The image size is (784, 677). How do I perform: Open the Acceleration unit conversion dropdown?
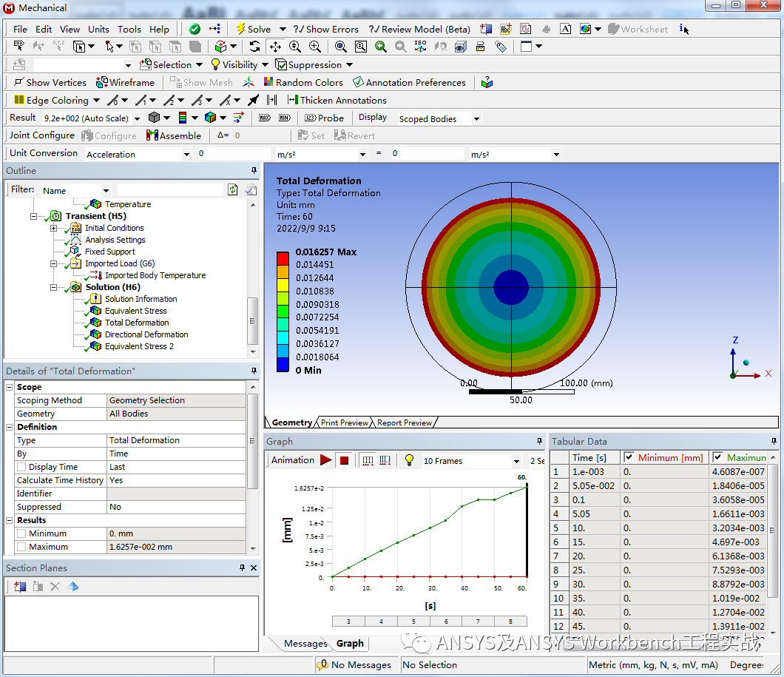[186, 155]
